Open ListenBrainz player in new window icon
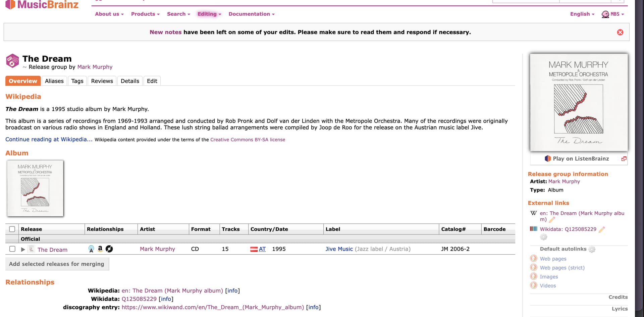Image resolution: width=644 pixels, height=317 pixels. click(x=624, y=159)
